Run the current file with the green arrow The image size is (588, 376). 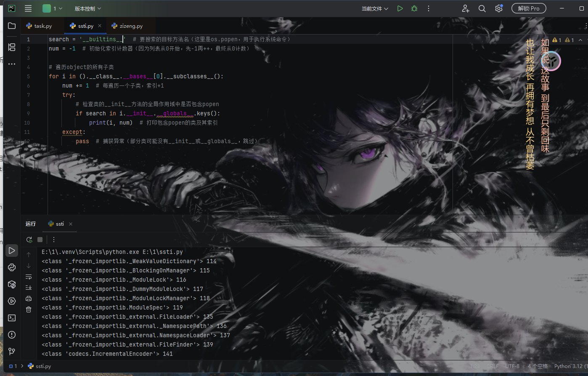tap(400, 8)
